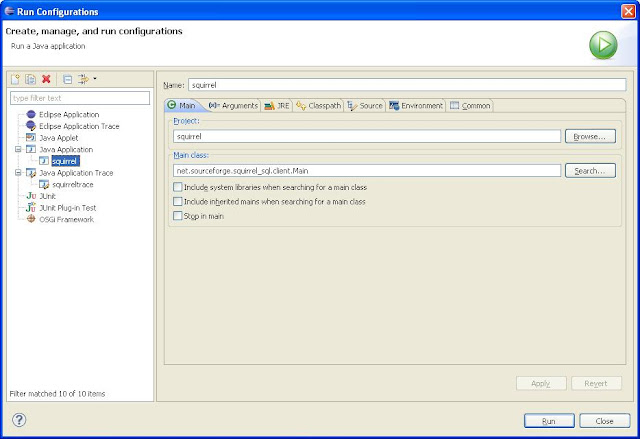Screen dimensions: 640x439
Task: Click the Java Application node icon
Action: tap(31, 149)
